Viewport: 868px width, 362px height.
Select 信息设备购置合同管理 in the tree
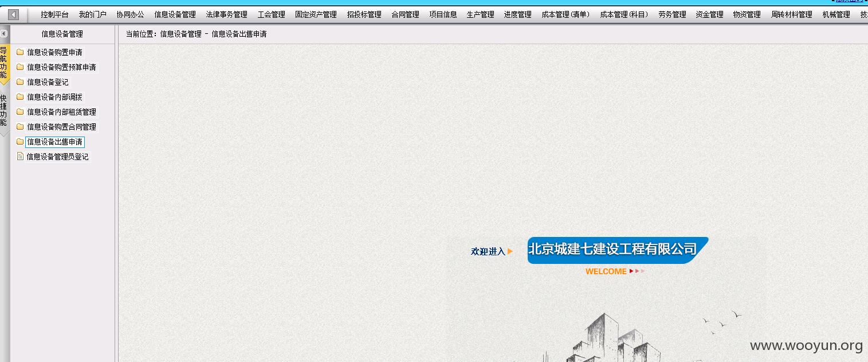tap(61, 127)
